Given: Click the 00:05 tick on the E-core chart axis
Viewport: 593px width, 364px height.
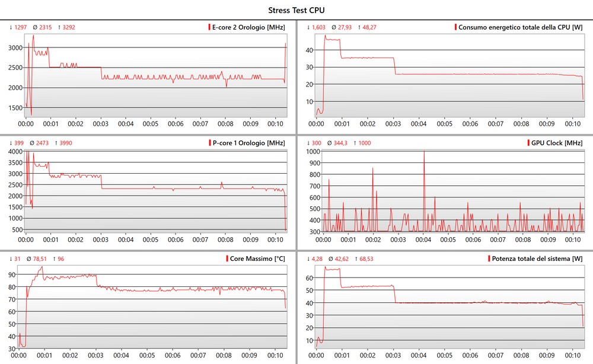Looking at the screenshot, I should click(x=151, y=124).
